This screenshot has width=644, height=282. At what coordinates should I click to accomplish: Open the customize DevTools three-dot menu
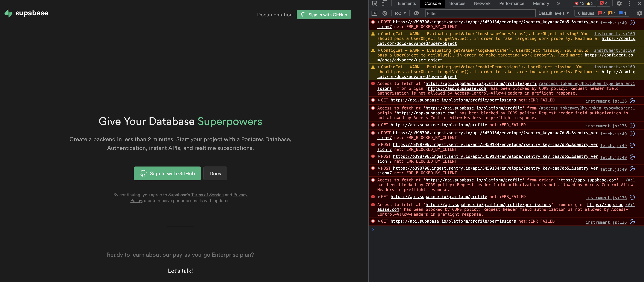click(629, 3)
